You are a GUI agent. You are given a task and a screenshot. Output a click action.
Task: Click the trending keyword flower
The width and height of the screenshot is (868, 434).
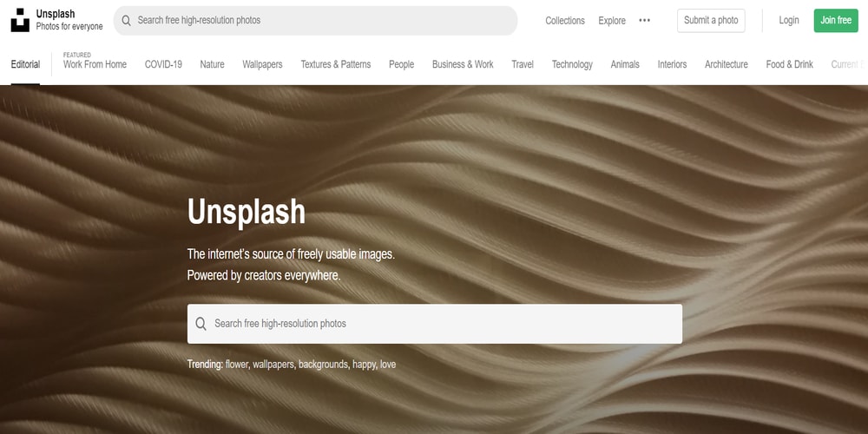(238, 365)
